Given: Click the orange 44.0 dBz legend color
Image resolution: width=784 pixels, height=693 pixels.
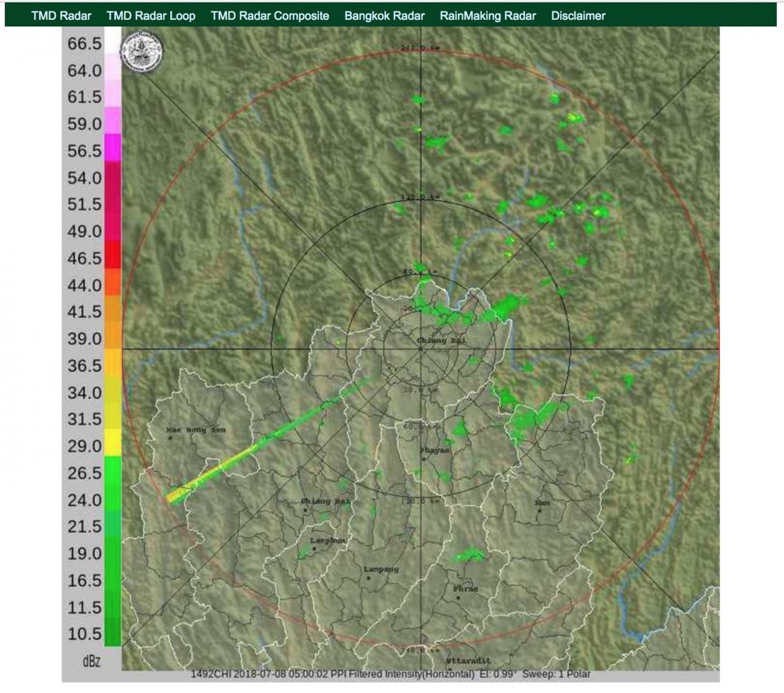Looking at the screenshot, I should point(113,282).
